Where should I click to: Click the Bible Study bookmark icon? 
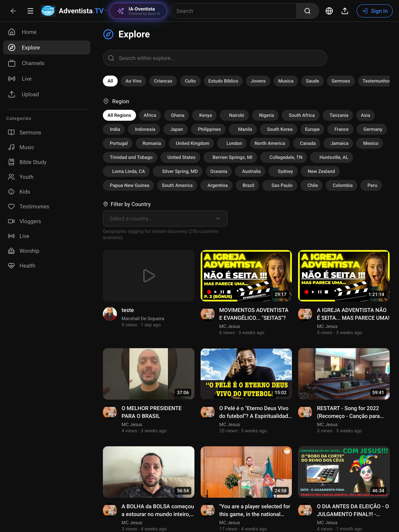11,162
